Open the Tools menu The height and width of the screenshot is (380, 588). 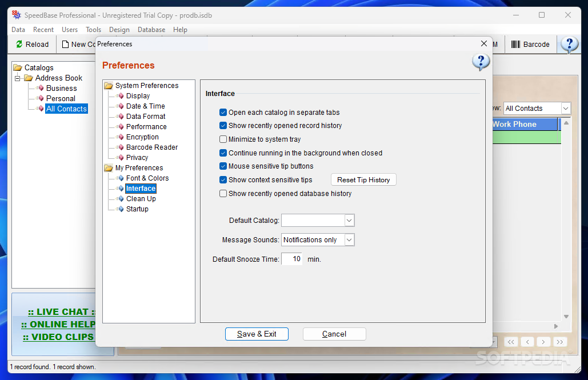(x=93, y=30)
